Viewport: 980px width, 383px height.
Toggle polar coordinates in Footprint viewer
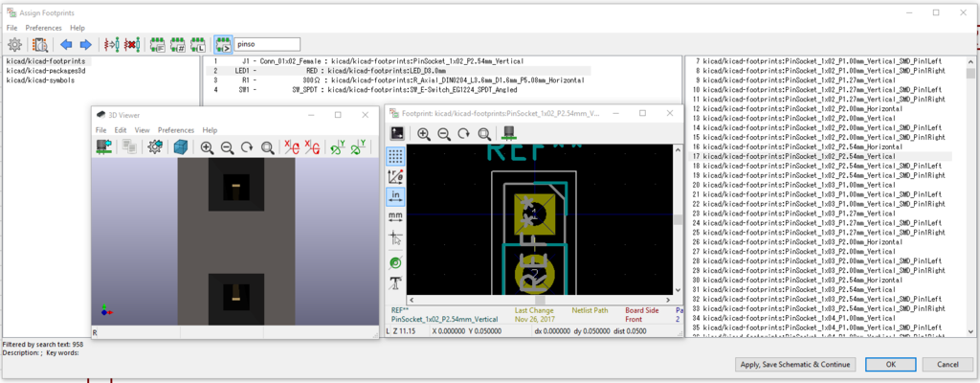pos(395,176)
